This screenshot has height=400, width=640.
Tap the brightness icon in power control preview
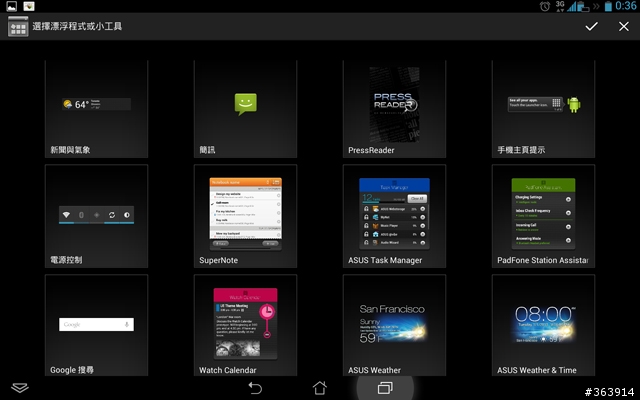coord(127,215)
